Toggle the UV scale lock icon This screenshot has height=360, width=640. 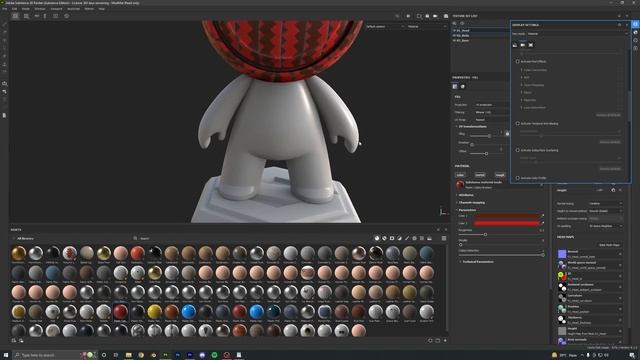tap(507, 133)
